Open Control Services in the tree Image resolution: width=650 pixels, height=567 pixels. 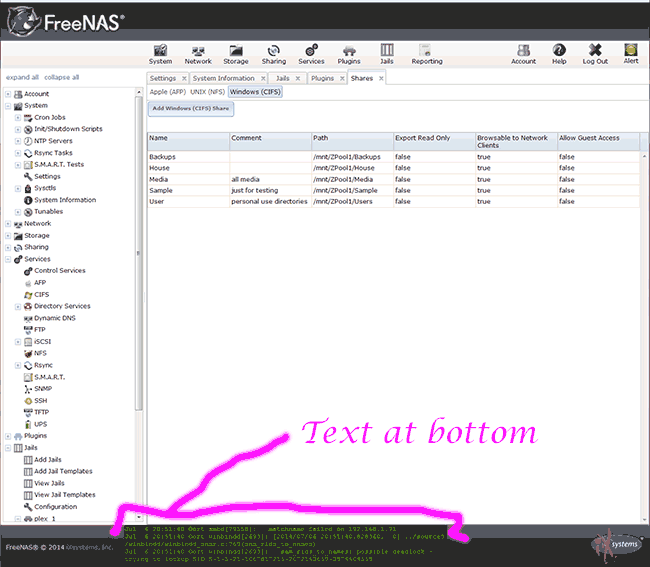point(59,271)
